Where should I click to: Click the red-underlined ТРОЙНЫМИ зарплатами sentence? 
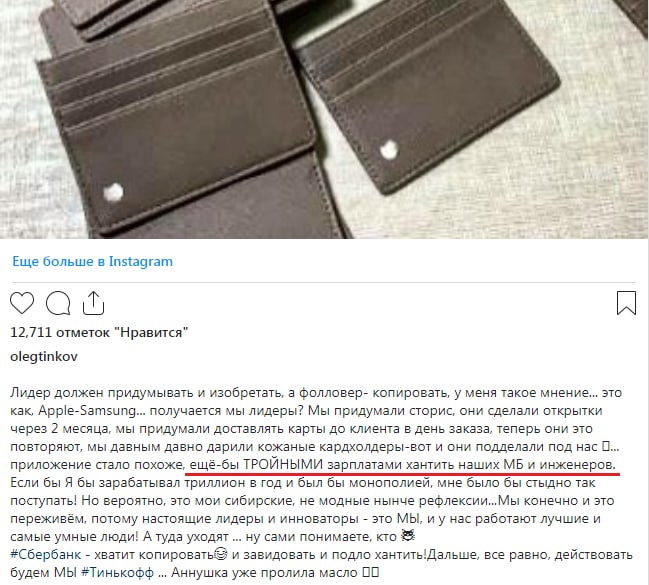[x=402, y=465]
